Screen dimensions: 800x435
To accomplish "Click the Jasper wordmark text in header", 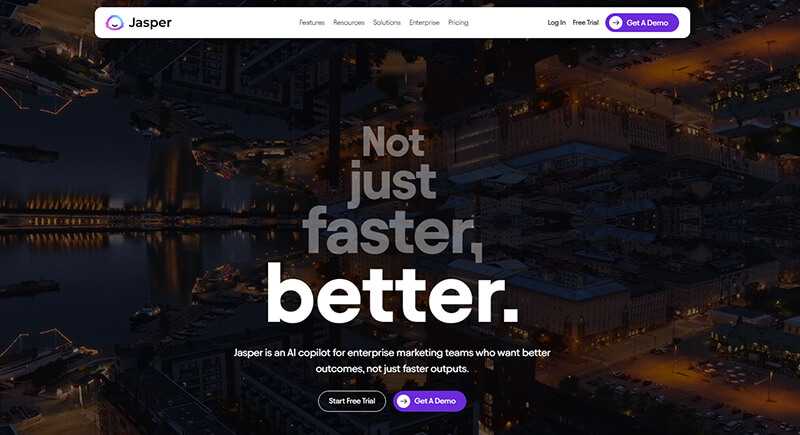I will [x=150, y=22].
